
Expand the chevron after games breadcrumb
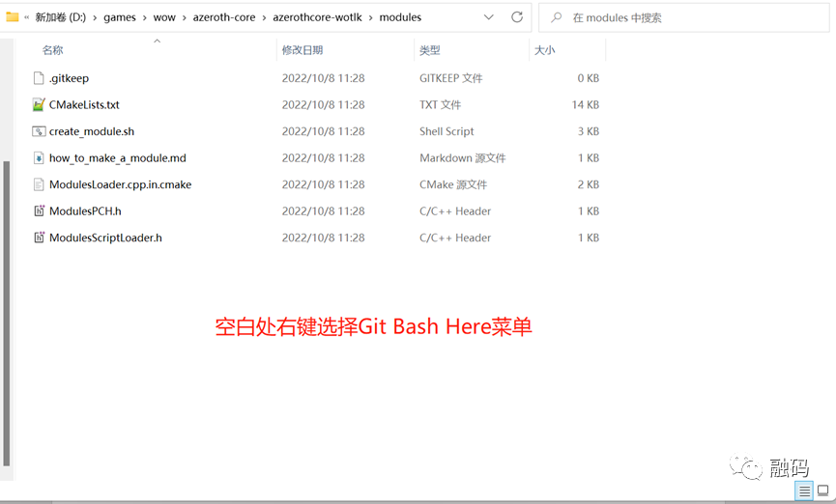(144, 17)
